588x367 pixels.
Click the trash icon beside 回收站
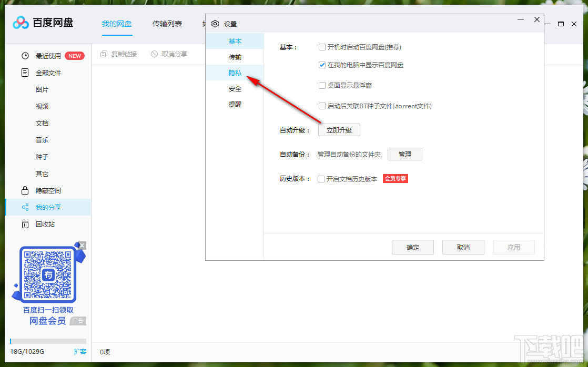[x=25, y=224]
